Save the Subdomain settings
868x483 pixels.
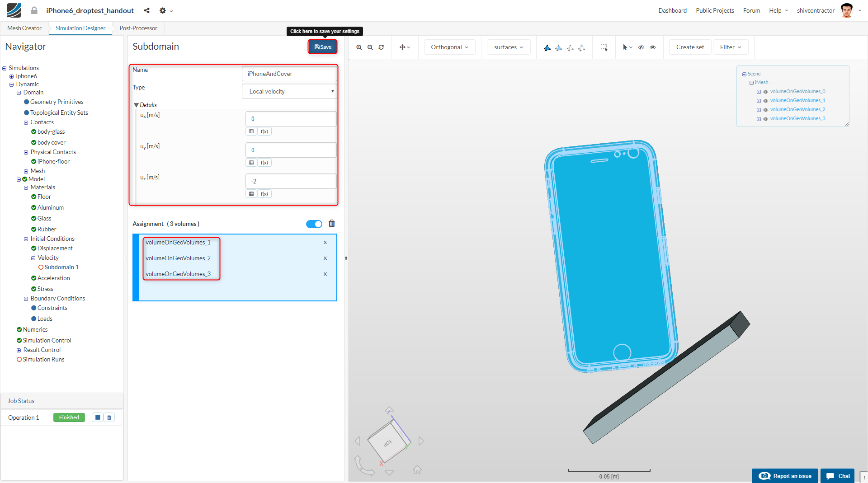pyautogui.click(x=323, y=47)
